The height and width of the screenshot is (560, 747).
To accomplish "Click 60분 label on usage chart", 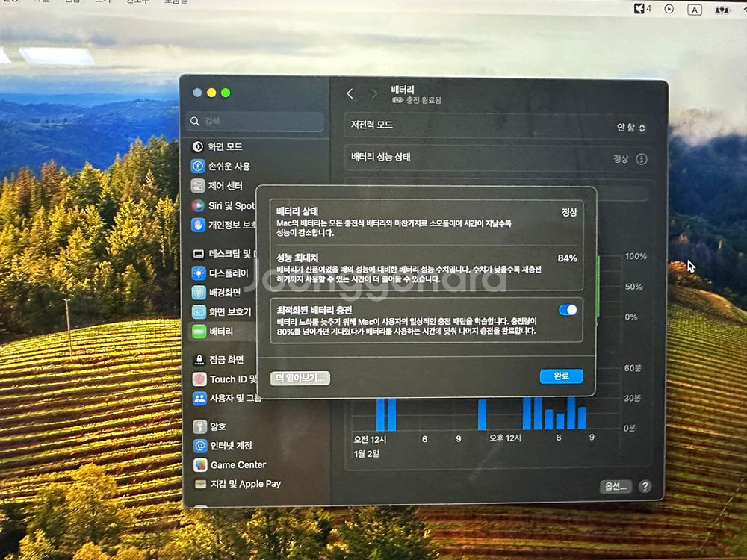I will (632, 368).
